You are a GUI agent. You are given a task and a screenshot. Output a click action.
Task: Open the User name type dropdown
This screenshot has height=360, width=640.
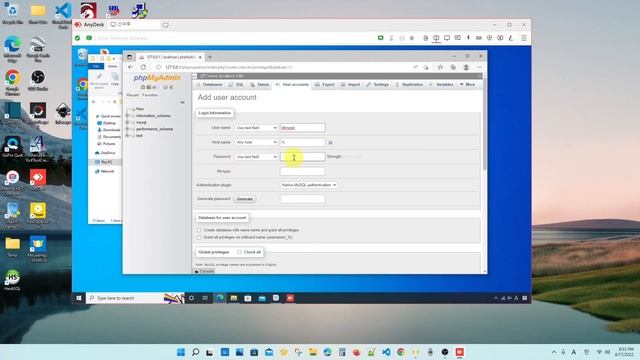pyautogui.click(x=256, y=128)
